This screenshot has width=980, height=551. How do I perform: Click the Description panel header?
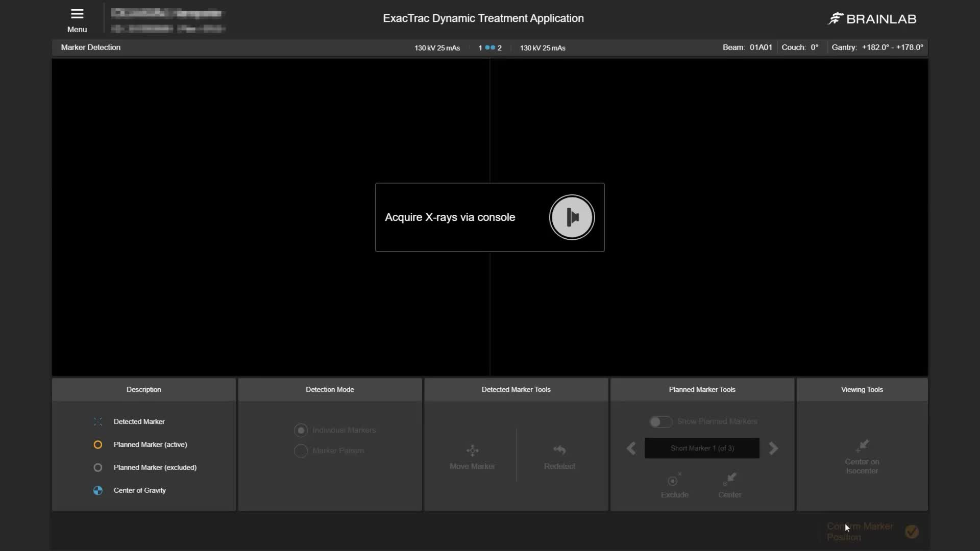[x=144, y=389]
